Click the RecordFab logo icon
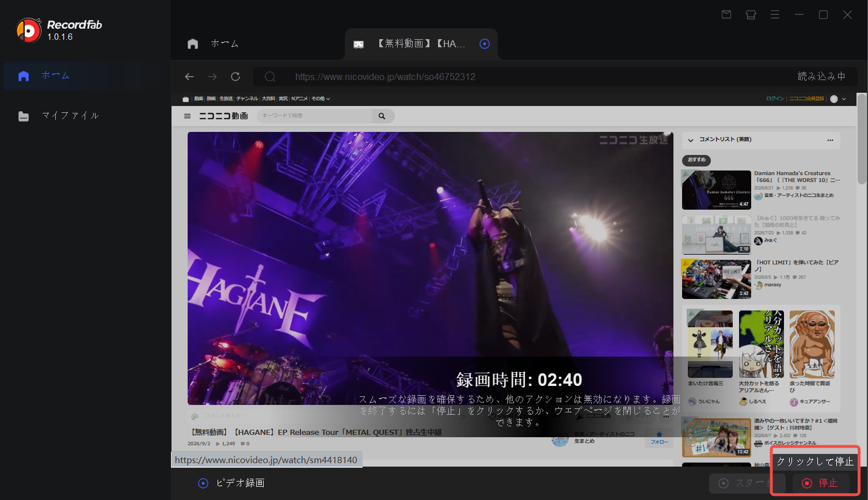Viewport: 868px width, 500px height. pyautogui.click(x=28, y=30)
